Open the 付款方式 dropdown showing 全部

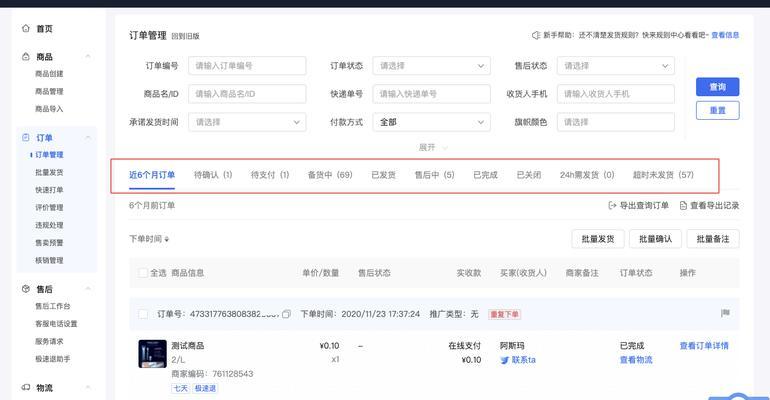(431, 122)
